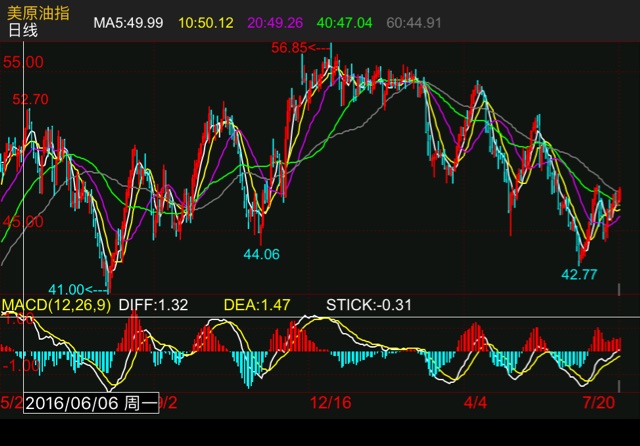This screenshot has width=640, height=446.
Task: Click the 7/20 date on time axis
Action: 599,402
